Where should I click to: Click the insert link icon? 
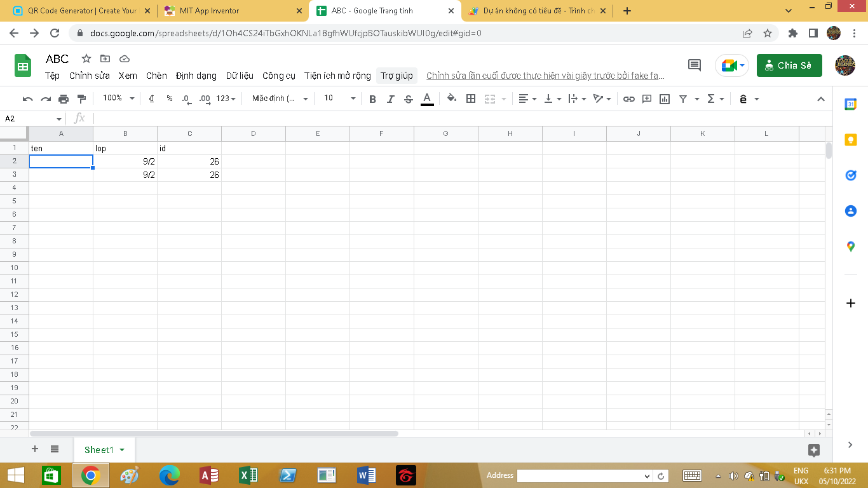tap(628, 98)
